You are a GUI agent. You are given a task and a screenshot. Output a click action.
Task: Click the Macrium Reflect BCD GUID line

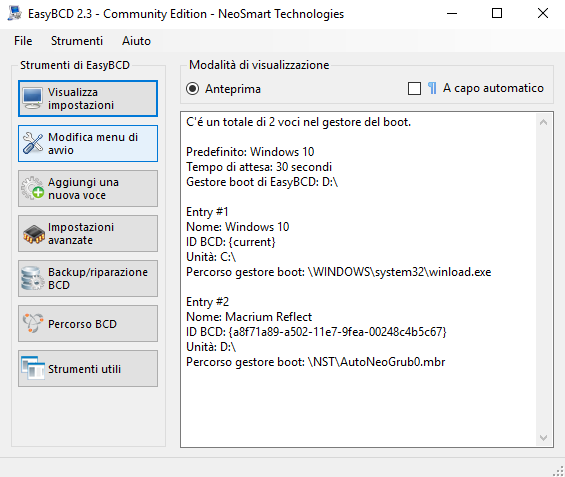pos(316,332)
